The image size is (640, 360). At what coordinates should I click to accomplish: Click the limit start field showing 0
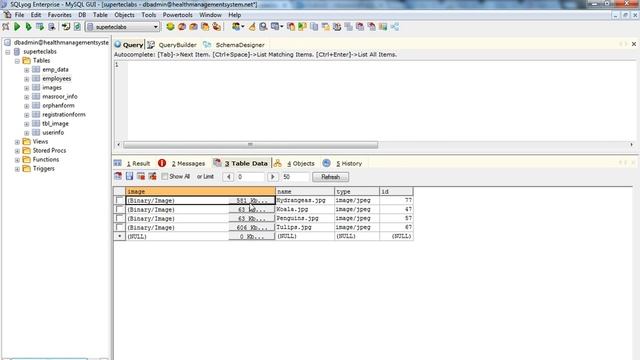pos(250,177)
